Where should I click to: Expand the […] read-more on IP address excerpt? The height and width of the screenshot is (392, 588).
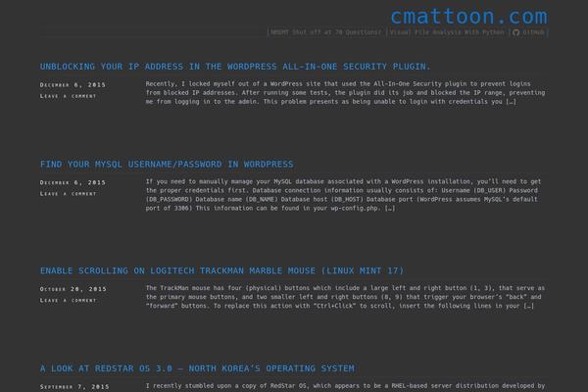[x=511, y=101]
